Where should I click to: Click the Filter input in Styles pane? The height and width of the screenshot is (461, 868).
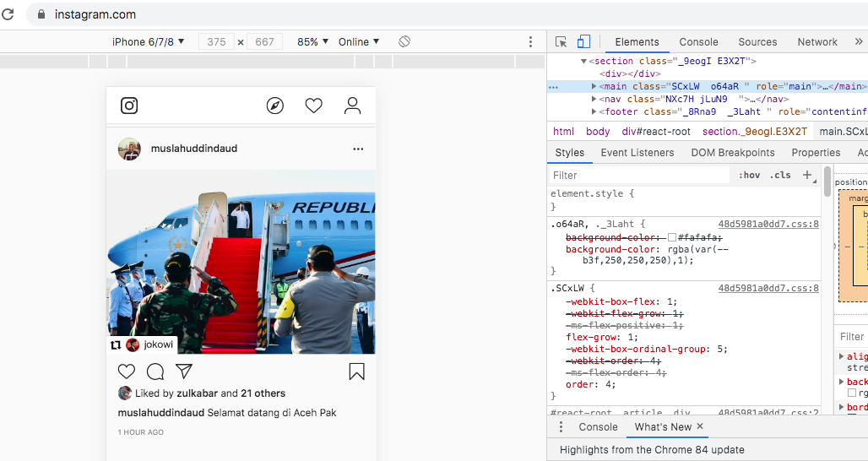638,175
